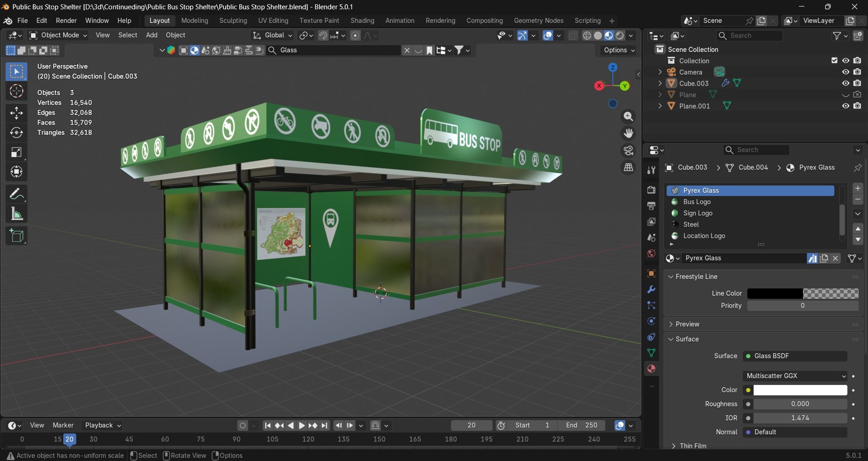This screenshot has width=868, height=461.
Task: Toggle camera view in viewport
Action: pyautogui.click(x=628, y=150)
